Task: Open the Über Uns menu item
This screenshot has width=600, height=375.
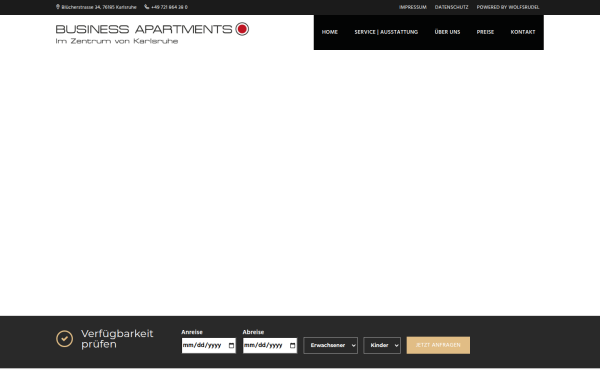Action: tap(447, 32)
